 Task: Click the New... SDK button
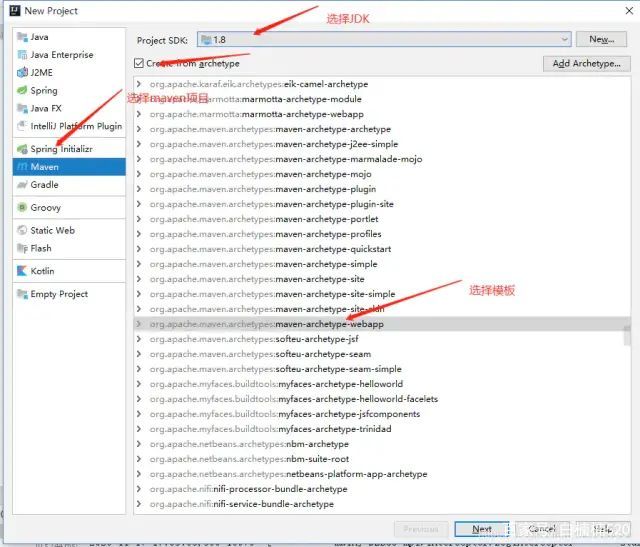(x=601, y=39)
